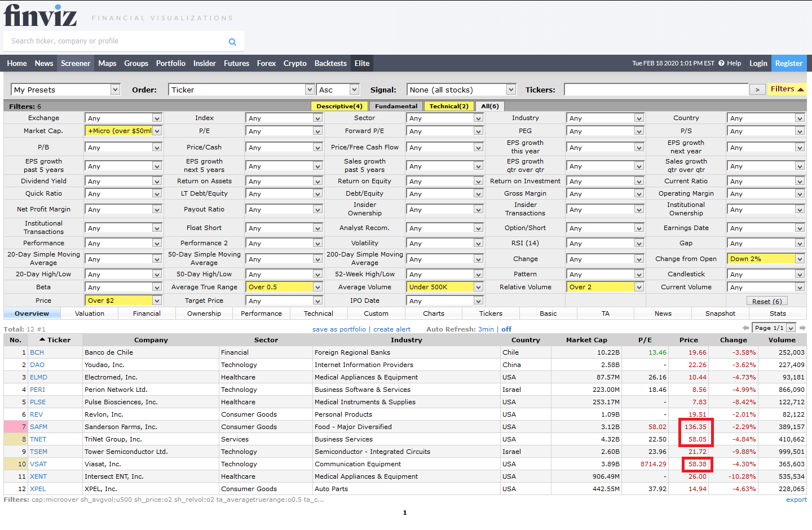Open the Average True Range dropdown
The width and height of the screenshot is (812, 530).
[x=284, y=287]
